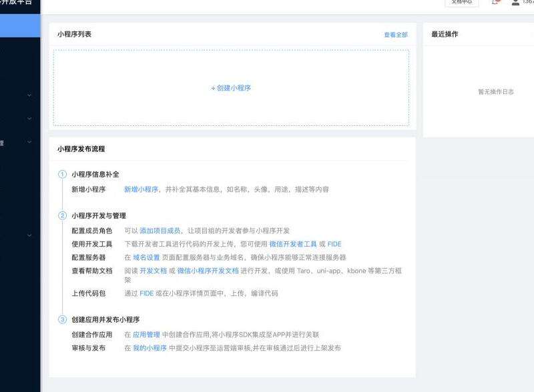Expand the second sidebar menu chevron
The height and width of the screenshot is (392, 534).
pyautogui.click(x=29, y=118)
